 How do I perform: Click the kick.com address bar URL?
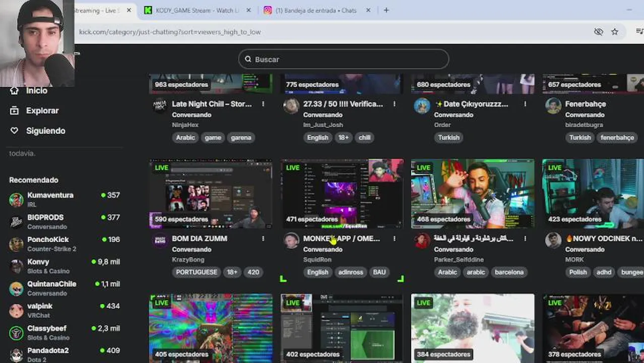170,32
